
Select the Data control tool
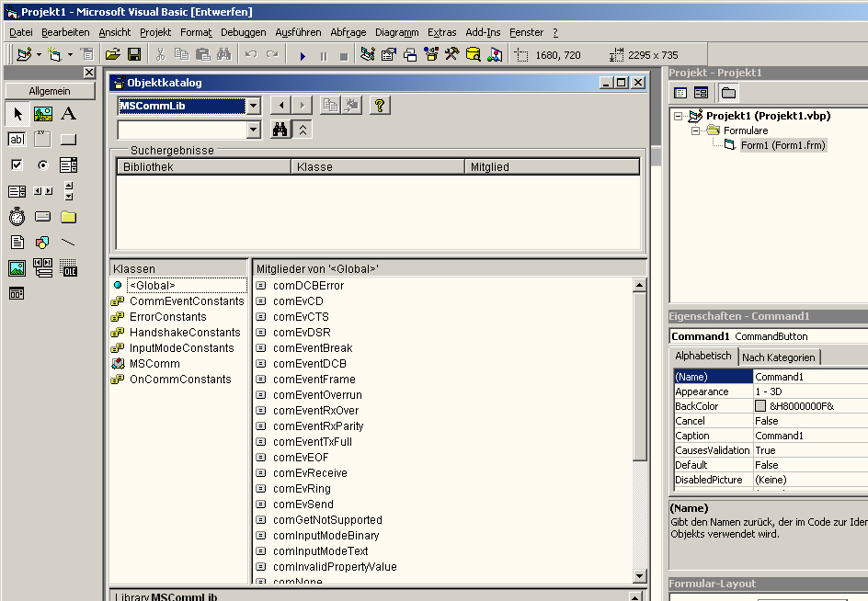click(42, 267)
